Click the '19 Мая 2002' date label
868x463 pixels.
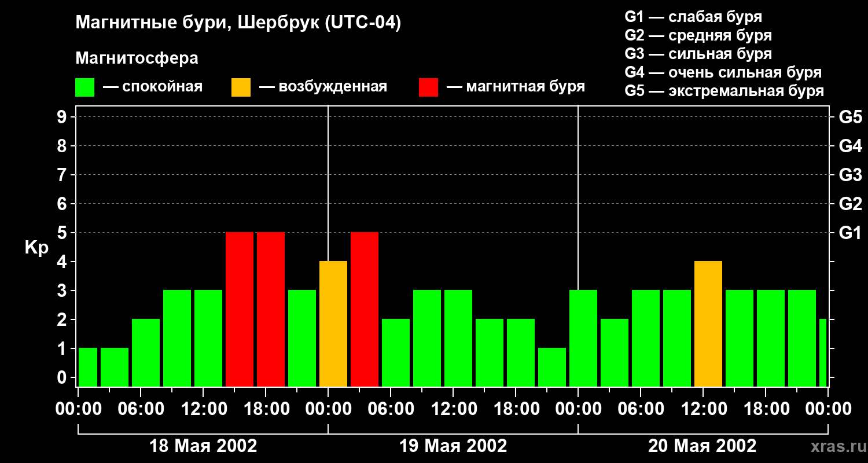(x=453, y=446)
